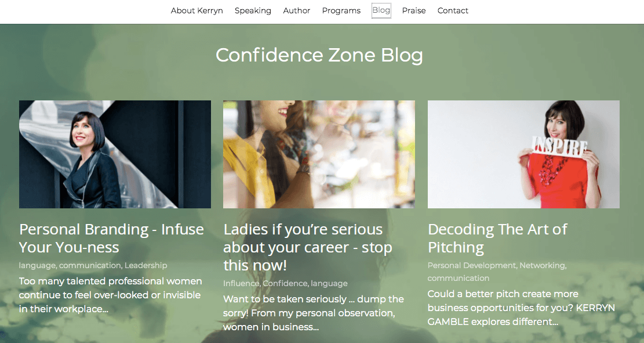The width and height of the screenshot is (644, 343).
Task: Click the INSPIRE sign photo
Action: tap(523, 154)
